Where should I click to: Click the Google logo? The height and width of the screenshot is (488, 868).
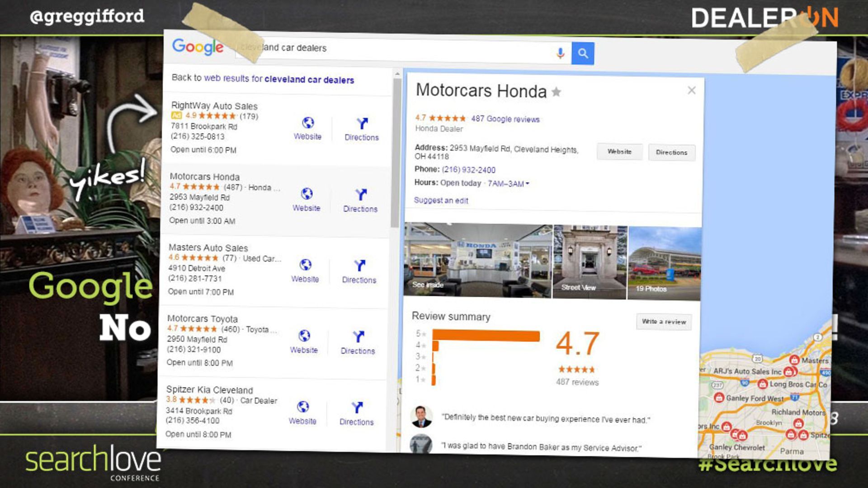[x=198, y=47]
